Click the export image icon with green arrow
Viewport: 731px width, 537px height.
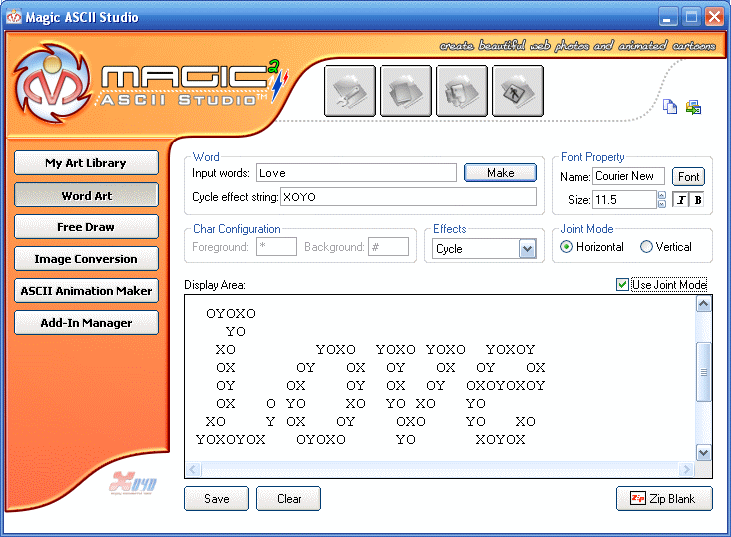point(693,107)
